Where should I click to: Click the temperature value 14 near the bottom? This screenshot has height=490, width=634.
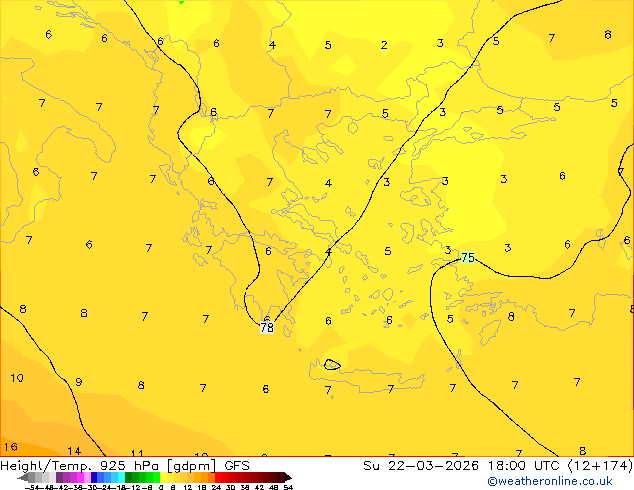tap(74, 451)
